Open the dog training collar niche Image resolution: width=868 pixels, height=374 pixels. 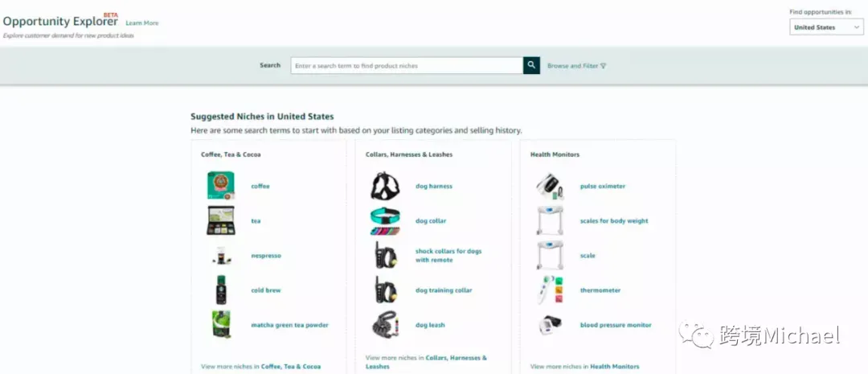click(x=444, y=290)
